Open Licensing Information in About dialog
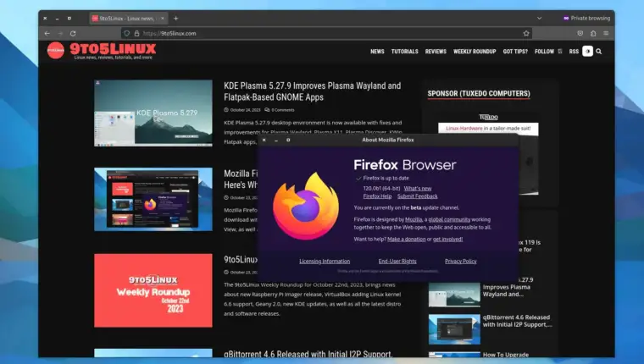The image size is (644, 364). point(325,261)
